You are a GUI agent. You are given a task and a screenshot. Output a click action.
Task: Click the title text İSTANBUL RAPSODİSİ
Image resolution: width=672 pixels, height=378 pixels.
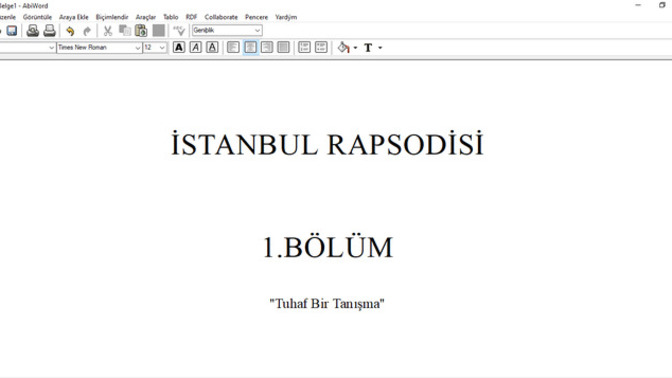tap(327, 144)
